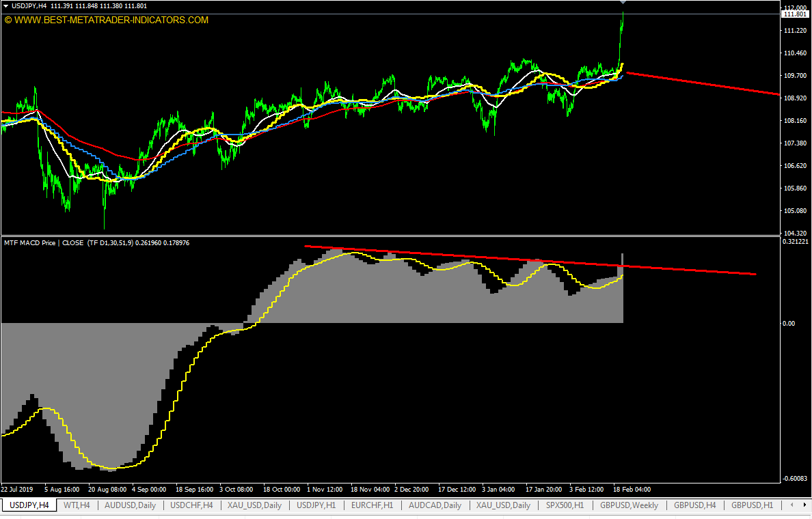Select the SPX500,H1 tab

point(565,505)
